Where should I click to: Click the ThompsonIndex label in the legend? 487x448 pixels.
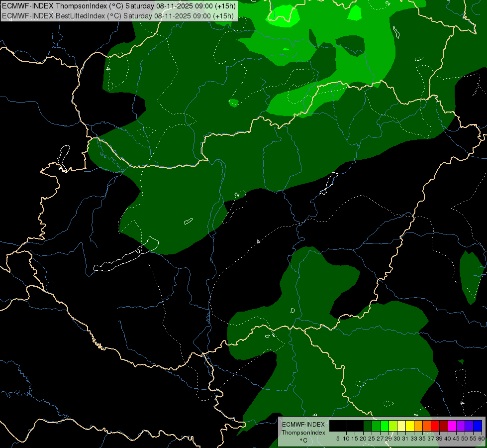pos(303,433)
